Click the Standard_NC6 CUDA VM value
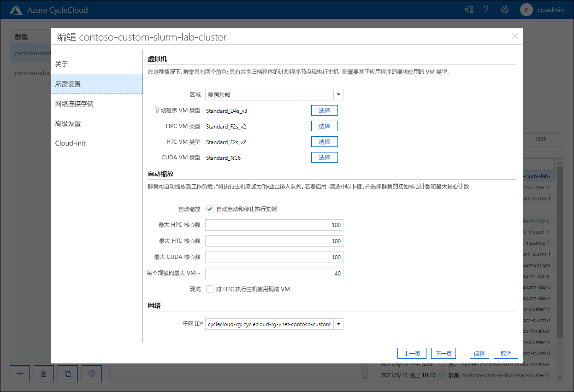The image size is (574, 392). pos(223,158)
